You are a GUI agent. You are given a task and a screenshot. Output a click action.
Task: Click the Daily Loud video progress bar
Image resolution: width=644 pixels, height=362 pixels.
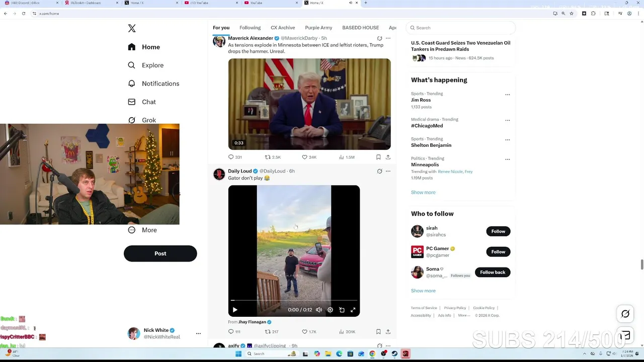coord(294,300)
